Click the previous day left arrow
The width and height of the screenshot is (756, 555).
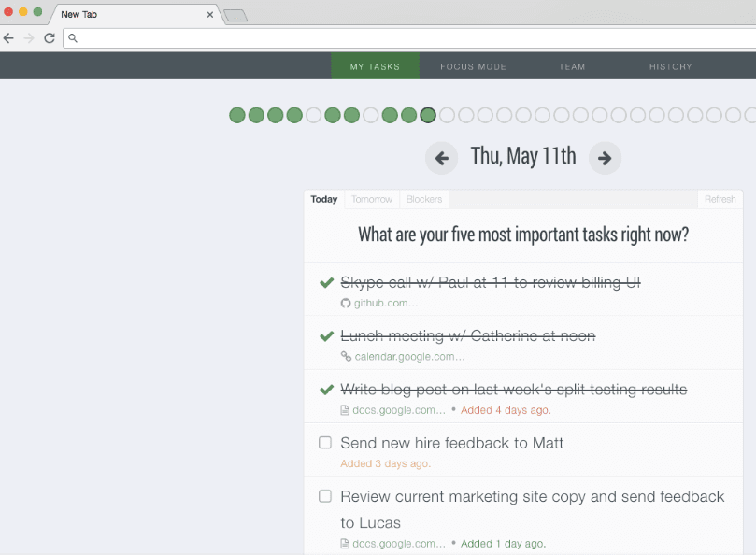pos(441,158)
